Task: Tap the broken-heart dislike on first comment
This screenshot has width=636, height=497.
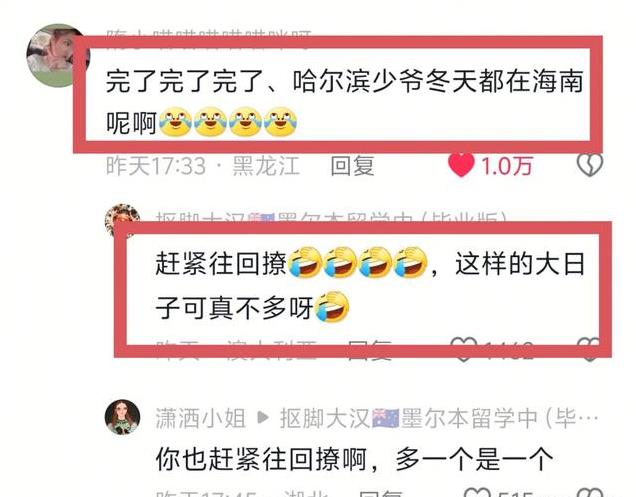Action: (589, 165)
